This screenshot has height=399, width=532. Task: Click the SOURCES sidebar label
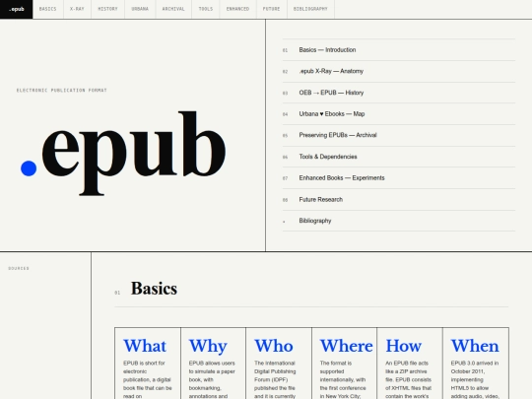(x=19, y=268)
